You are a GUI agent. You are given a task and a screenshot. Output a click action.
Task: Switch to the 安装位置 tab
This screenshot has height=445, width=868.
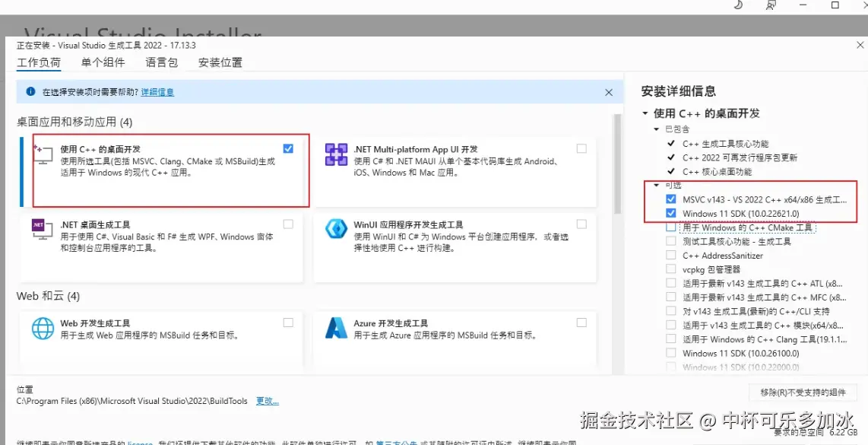coord(220,62)
